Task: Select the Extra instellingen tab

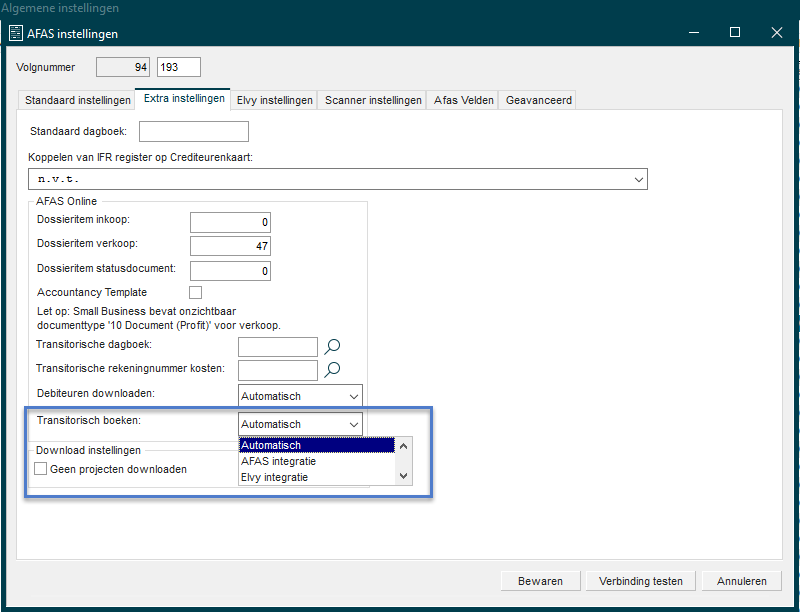Action: (x=184, y=98)
